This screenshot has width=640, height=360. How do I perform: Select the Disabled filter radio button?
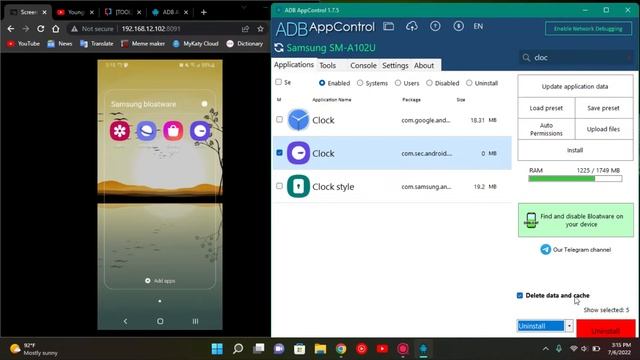(429, 83)
